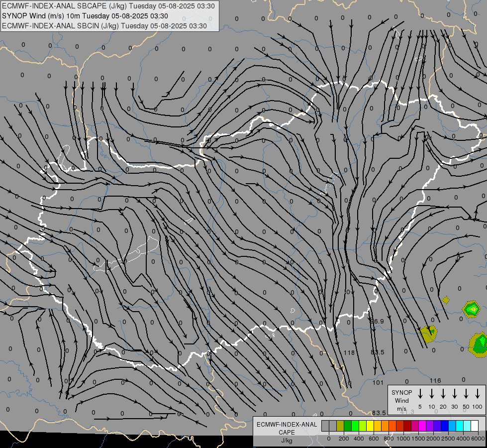Click the 1000 tick label on CAPE scale
This screenshot has height=448, width=487.
pyautogui.click(x=403, y=439)
